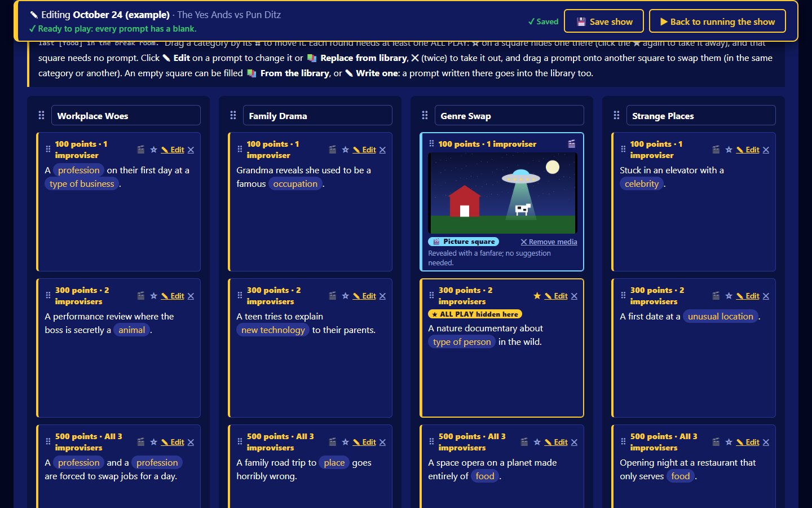Click media icon on 'first date' card
Screen dimensions: 812x508
pyautogui.click(x=716, y=296)
